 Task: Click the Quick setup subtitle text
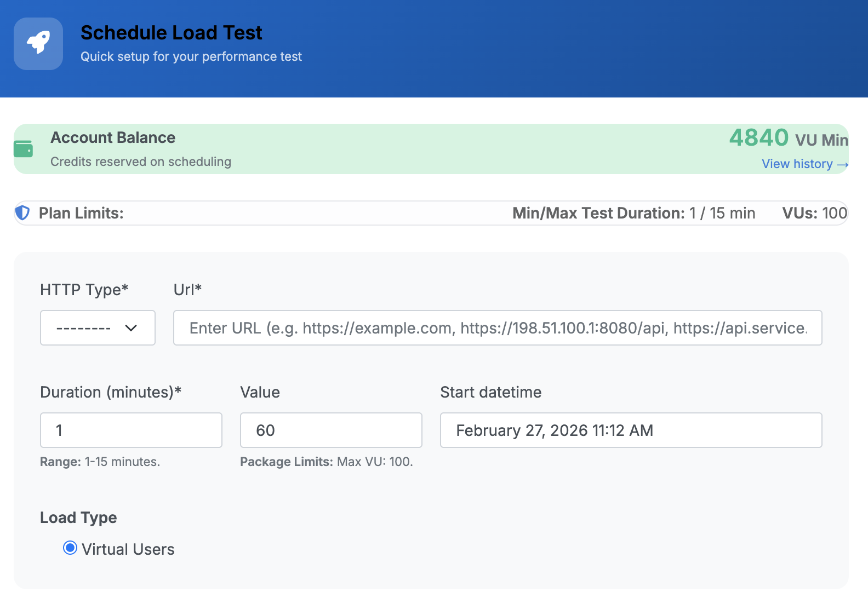(191, 56)
